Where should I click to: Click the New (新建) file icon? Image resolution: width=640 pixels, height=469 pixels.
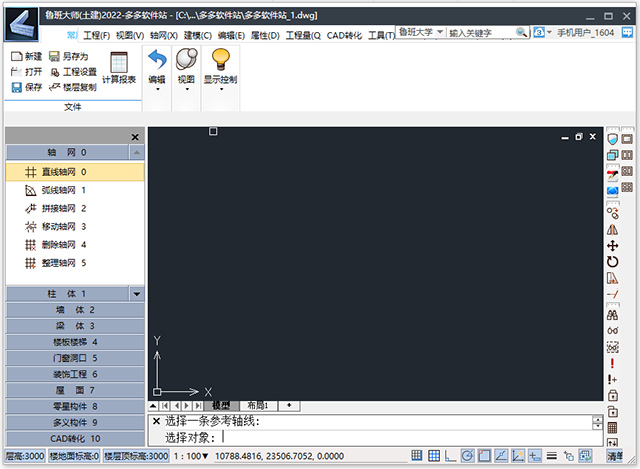16,56
